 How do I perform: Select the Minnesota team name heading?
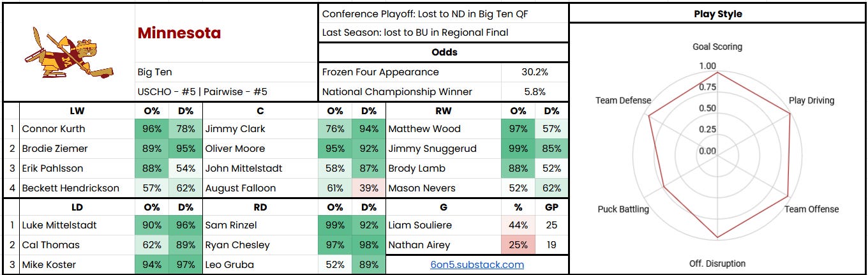coord(179,33)
